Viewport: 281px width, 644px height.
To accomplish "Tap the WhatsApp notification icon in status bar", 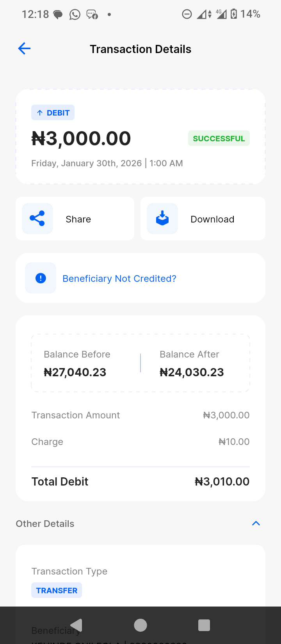I will coord(75,14).
